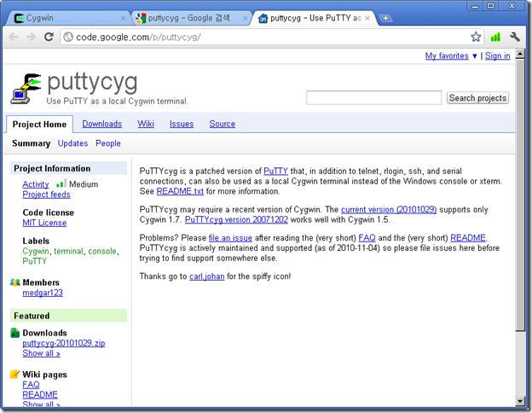Click the green Downloads folder icon
Screen dimensions: 532x413
[15, 333]
